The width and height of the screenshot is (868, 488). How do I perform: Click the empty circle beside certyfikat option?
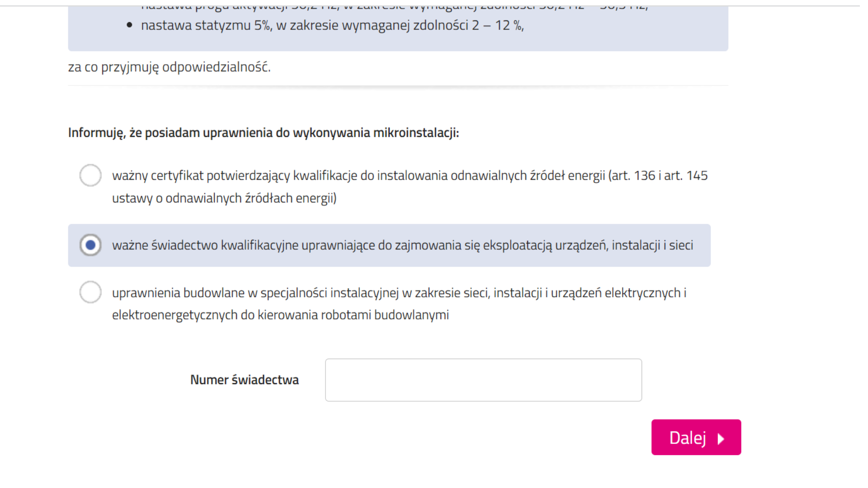[90, 175]
